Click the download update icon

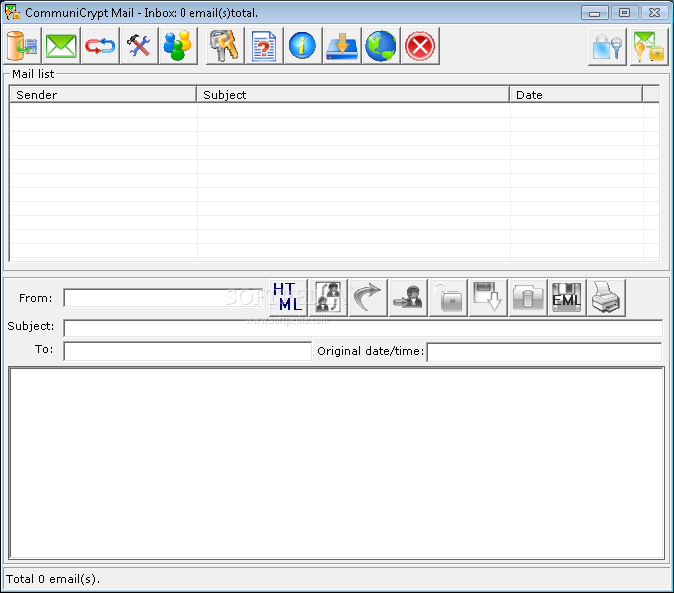[342, 46]
